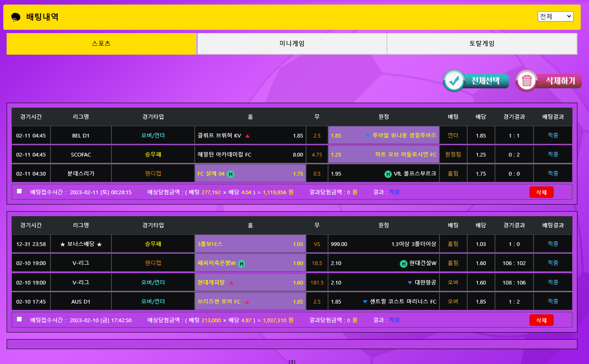Viewport: 589px width, 364px height.
Task: Switch to the 미니게임 tab
Action: tap(292, 43)
